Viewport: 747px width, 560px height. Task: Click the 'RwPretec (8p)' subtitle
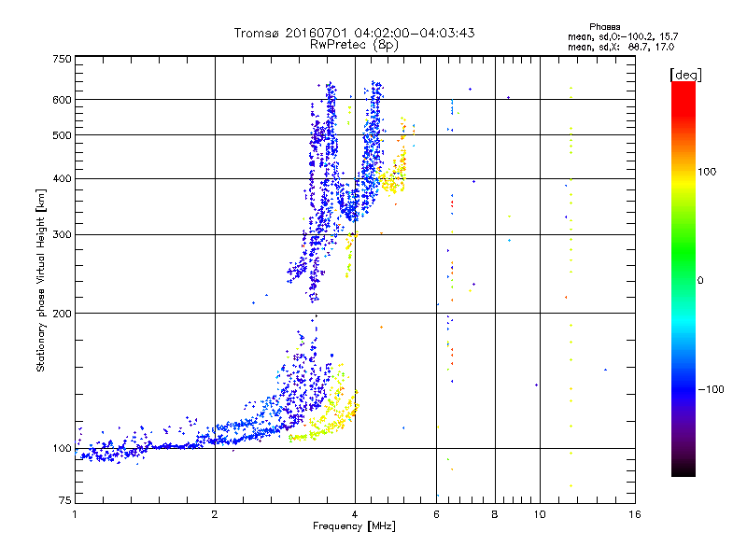coord(354,45)
